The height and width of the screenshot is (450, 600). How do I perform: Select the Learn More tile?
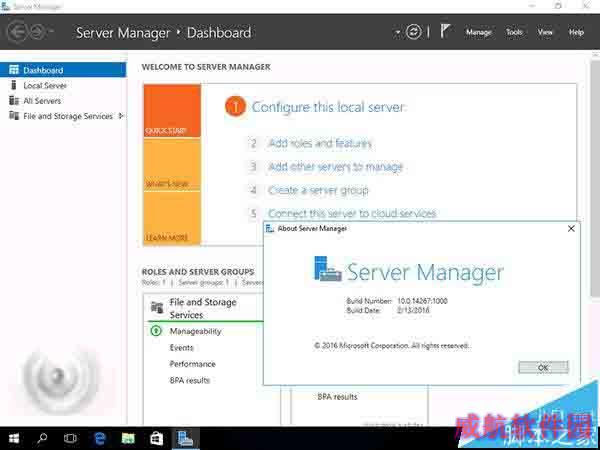172,218
